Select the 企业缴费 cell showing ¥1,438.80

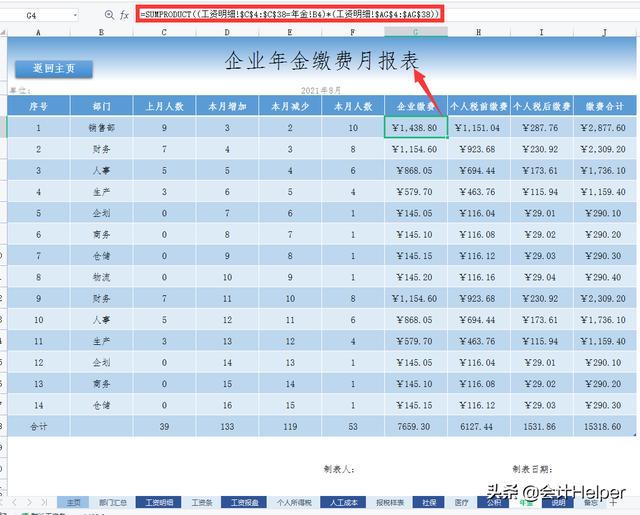point(416,128)
